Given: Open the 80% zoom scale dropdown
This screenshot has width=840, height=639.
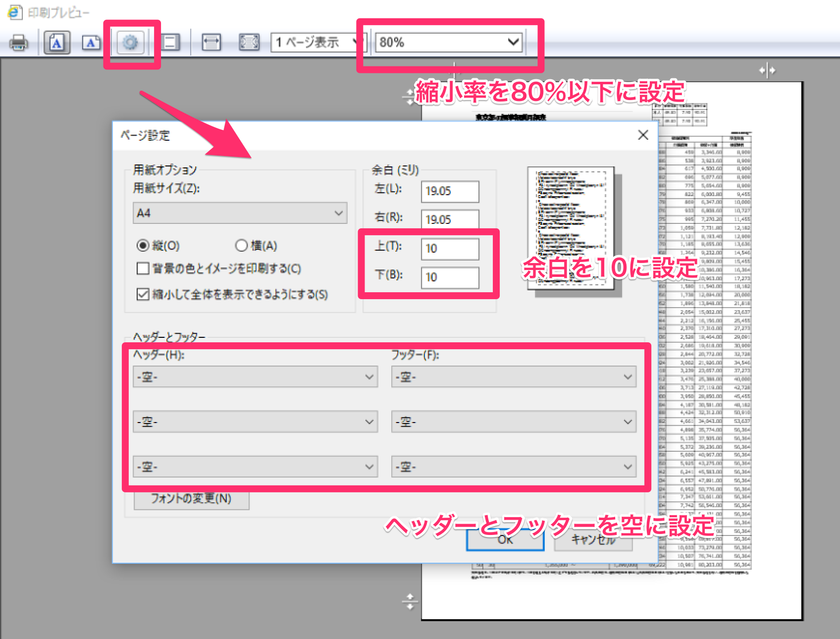Looking at the screenshot, I should [449, 43].
